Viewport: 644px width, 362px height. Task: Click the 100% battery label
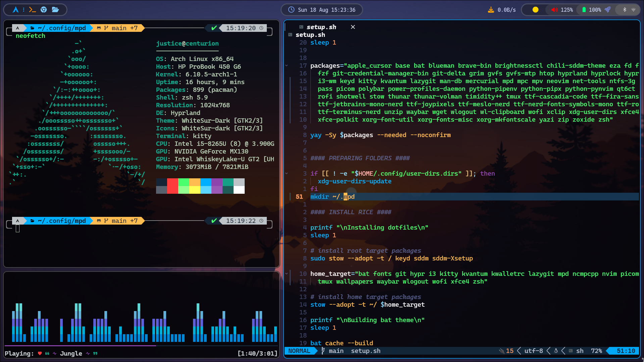(595, 10)
